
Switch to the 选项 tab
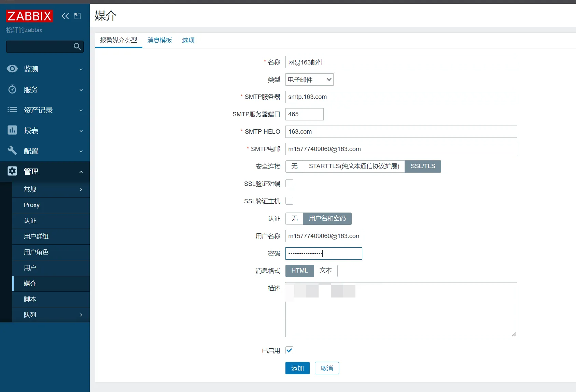tap(188, 40)
